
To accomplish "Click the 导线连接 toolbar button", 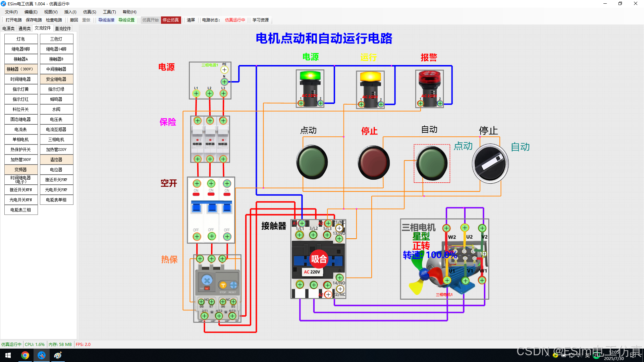I will [106, 20].
